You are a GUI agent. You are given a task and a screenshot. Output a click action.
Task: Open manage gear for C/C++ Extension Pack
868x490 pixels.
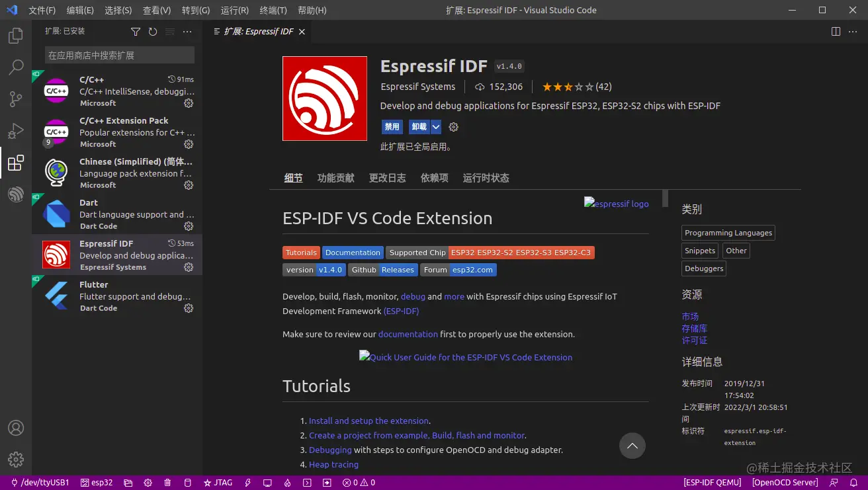[x=189, y=144]
